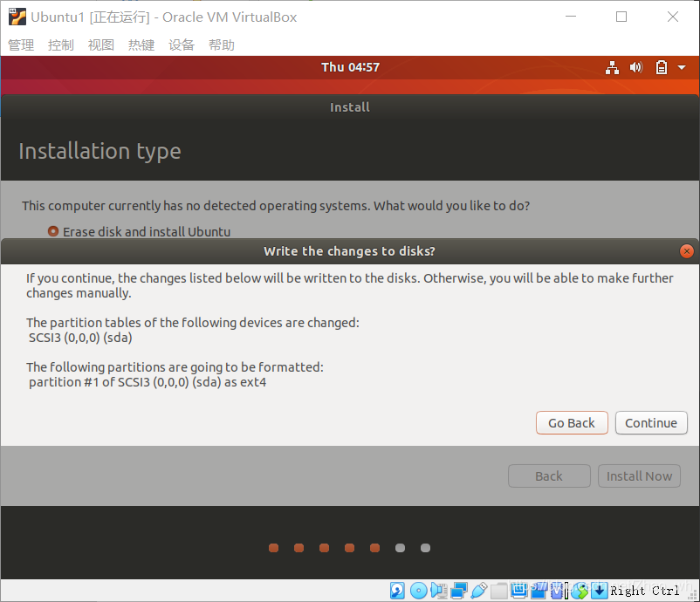
Task: Click the keyboard capture arrow icon
Action: [x=599, y=591]
